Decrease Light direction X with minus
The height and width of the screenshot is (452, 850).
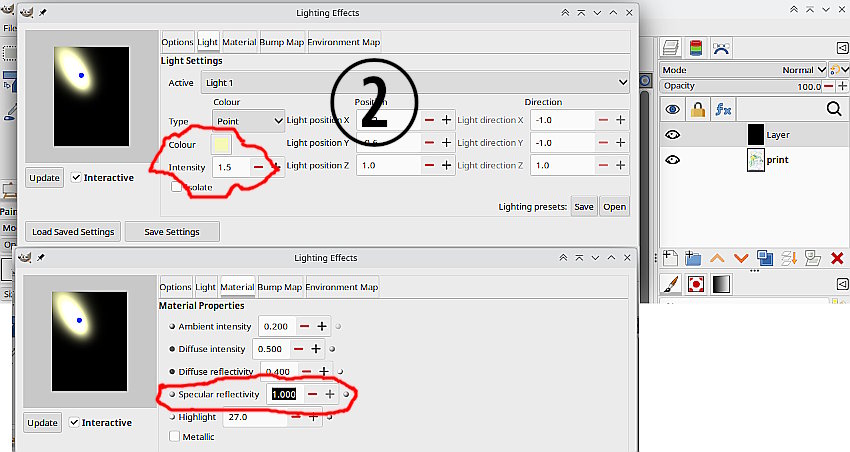(603, 120)
